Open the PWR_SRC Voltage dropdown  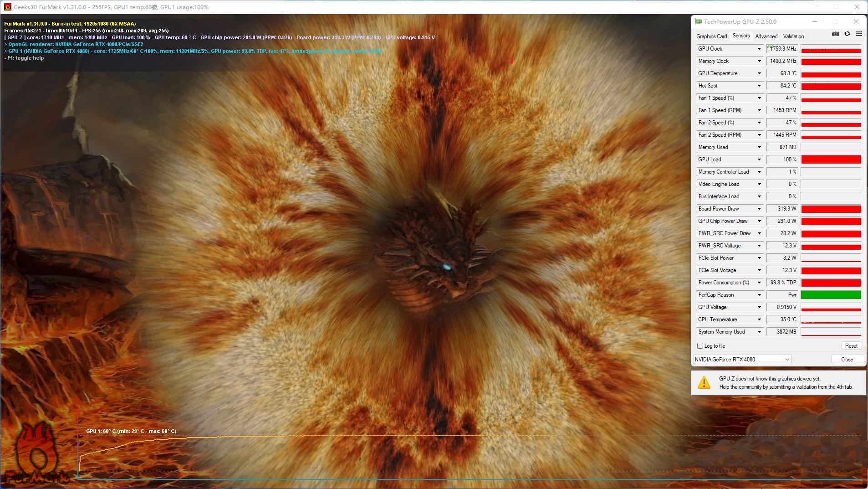coord(759,246)
